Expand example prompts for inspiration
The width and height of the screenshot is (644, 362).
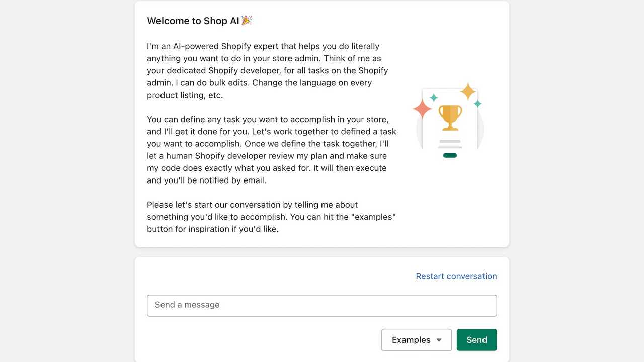(x=416, y=339)
